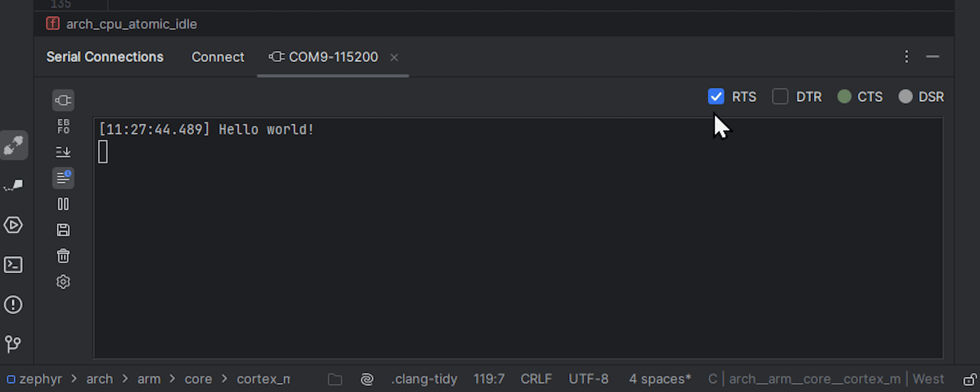Switch to HEX view in serial monitor
Screen dimensions: 980x392
[x=63, y=126]
